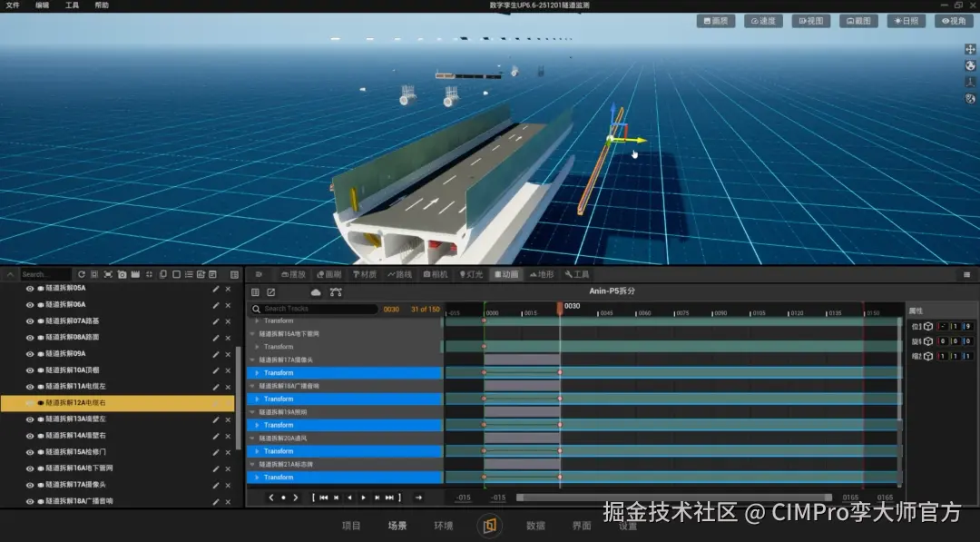Click the curve path icon beside cloud icon

click(336, 292)
